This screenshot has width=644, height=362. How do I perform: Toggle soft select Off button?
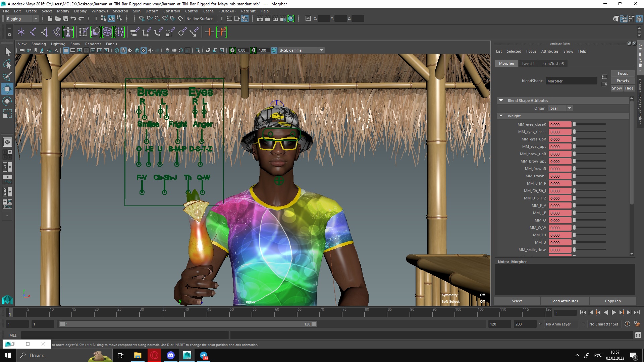click(482, 301)
